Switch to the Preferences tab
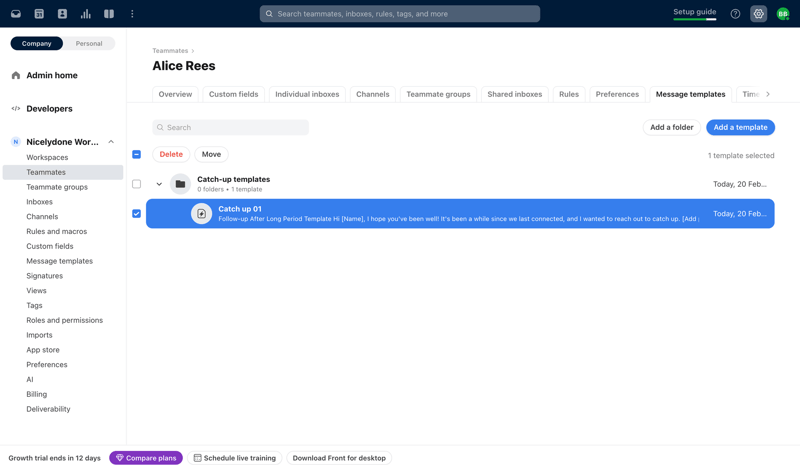800x470 pixels. (617, 94)
